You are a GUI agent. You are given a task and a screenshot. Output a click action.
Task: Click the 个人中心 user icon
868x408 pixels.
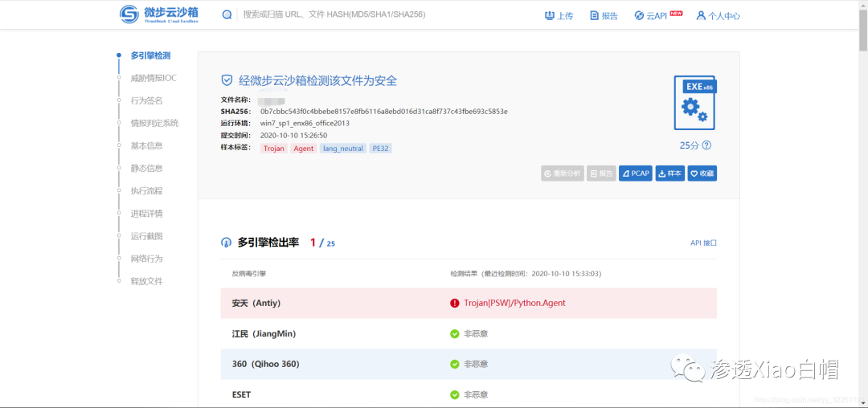[701, 15]
